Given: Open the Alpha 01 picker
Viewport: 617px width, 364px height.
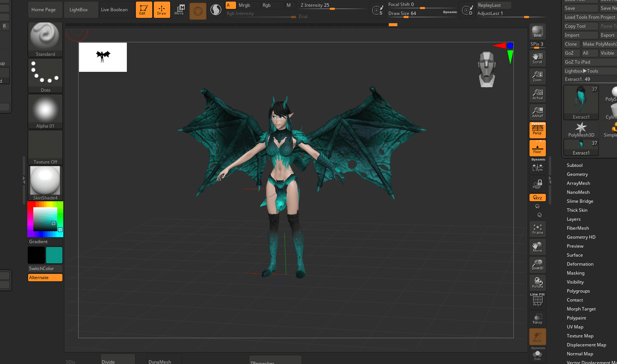Looking at the screenshot, I should tap(45, 111).
